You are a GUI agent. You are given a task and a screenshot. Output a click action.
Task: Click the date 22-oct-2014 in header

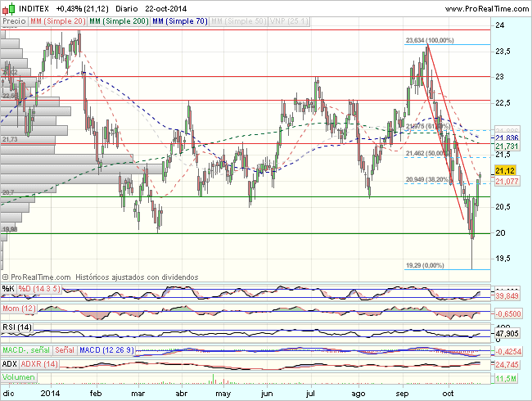[x=166, y=9]
